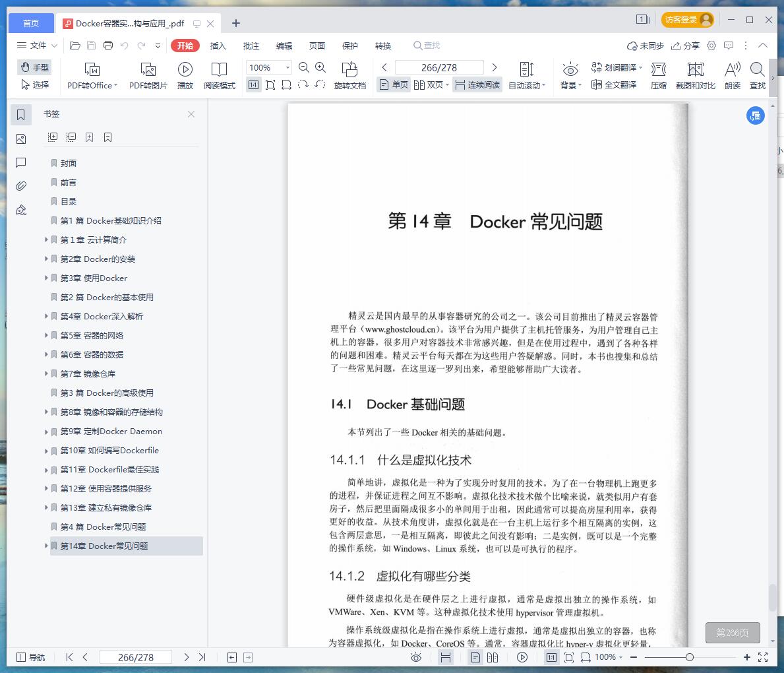This screenshot has width=784, height=673.
Task: Zoom out with minus magnifier
Action: pos(303,67)
